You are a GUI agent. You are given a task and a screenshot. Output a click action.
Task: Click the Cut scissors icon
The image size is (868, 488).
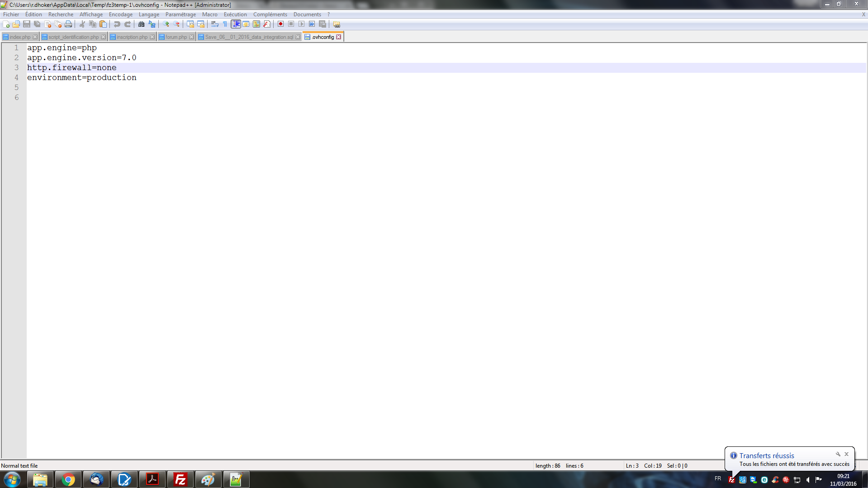(82, 24)
